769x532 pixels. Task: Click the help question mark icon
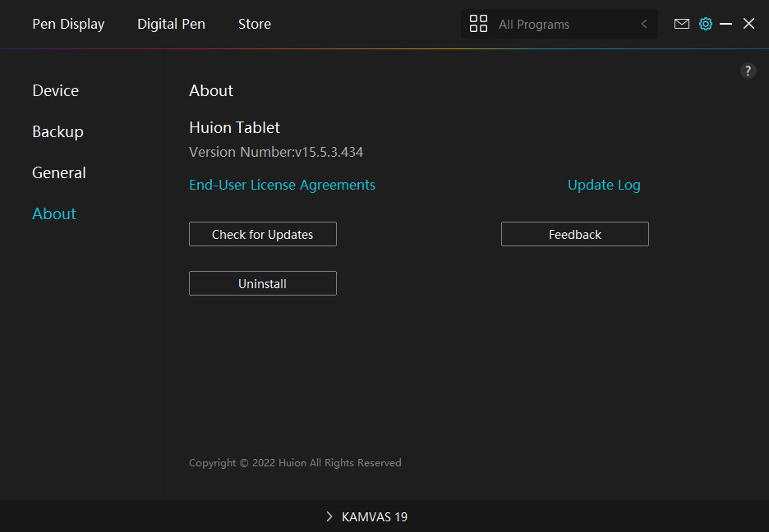(748, 71)
